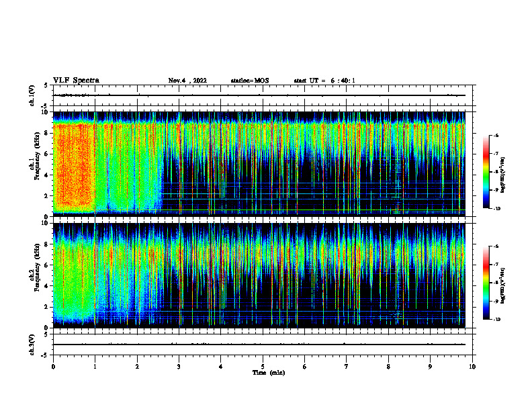
Task: Click the green noise burst in ch.2 spectrogram
Action: click(73, 281)
